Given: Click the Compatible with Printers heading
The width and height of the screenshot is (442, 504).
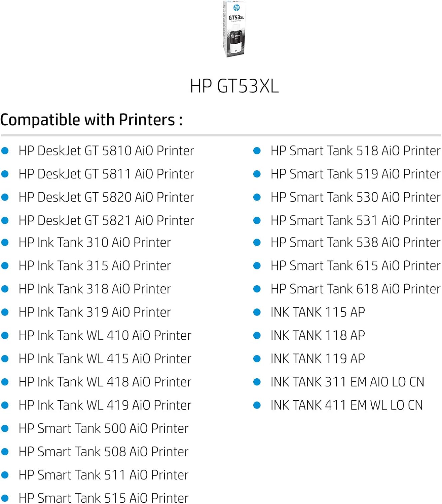Looking at the screenshot, I should tap(91, 120).
